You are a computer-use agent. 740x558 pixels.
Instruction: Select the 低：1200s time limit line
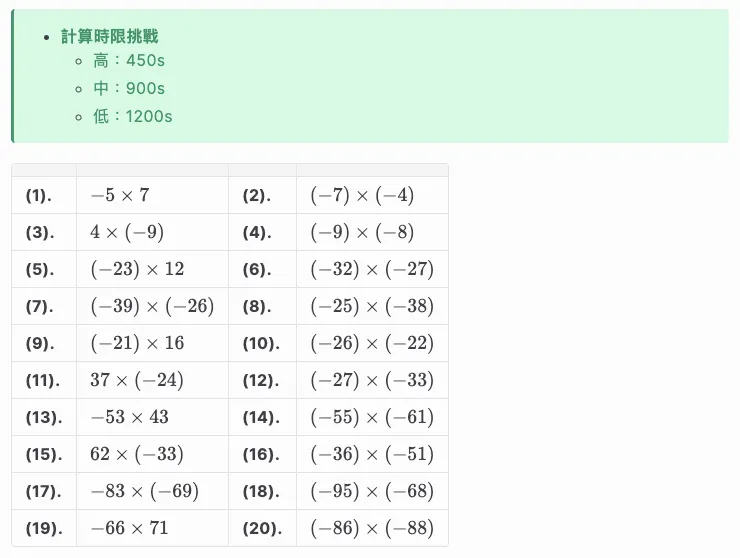[x=133, y=116]
